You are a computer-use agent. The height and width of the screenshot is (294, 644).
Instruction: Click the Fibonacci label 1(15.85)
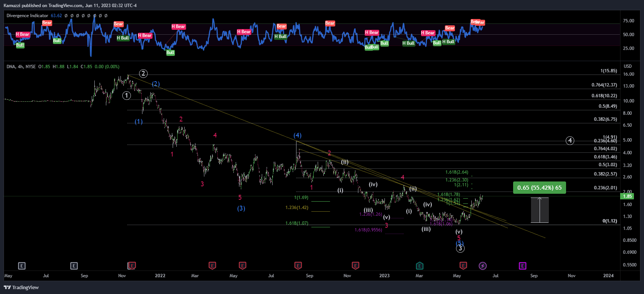[x=609, y=71]
